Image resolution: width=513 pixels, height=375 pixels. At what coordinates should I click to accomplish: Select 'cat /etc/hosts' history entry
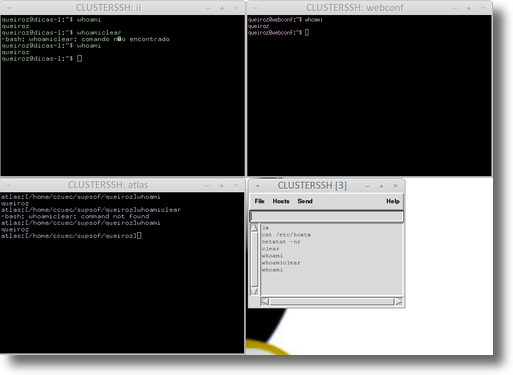coord(286,235)
